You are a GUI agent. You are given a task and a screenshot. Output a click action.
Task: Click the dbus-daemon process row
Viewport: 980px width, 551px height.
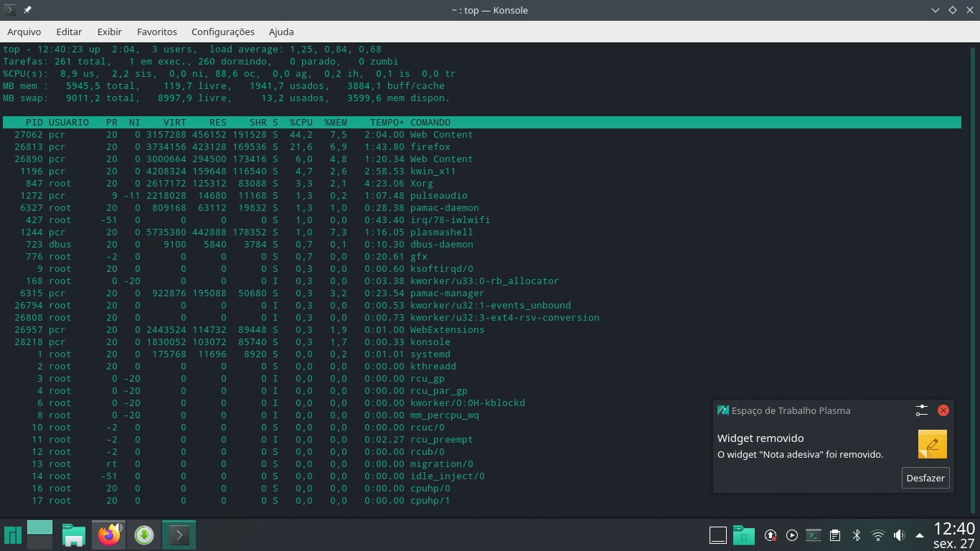(482, 245)
